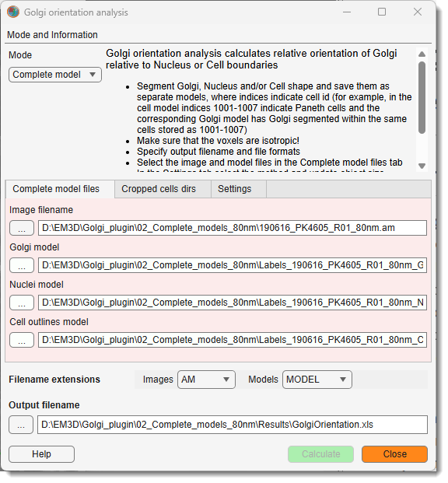This screenshot has width=448, height=483.
Task: Browse for Output filename with the ... button
Action: coord(21,425)
